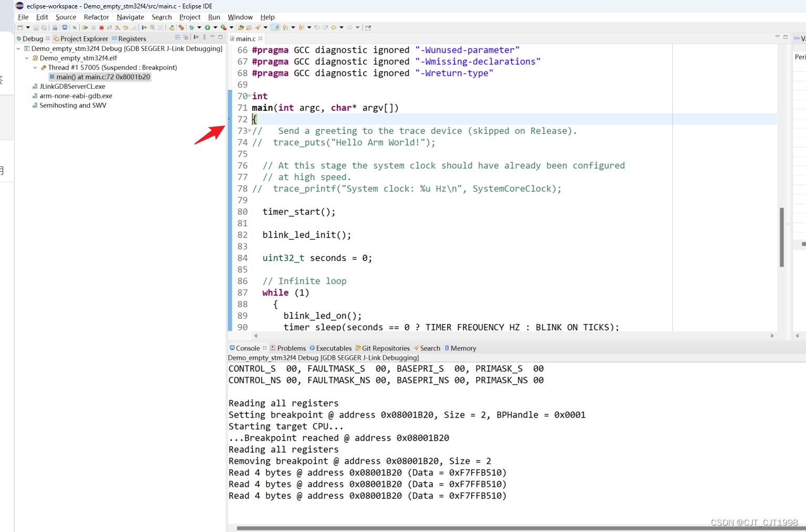Toggle instruction stepping in Debug view toolbar
Image resolution: width=806 pixels, height=532 pixels.
click(196, 37)
